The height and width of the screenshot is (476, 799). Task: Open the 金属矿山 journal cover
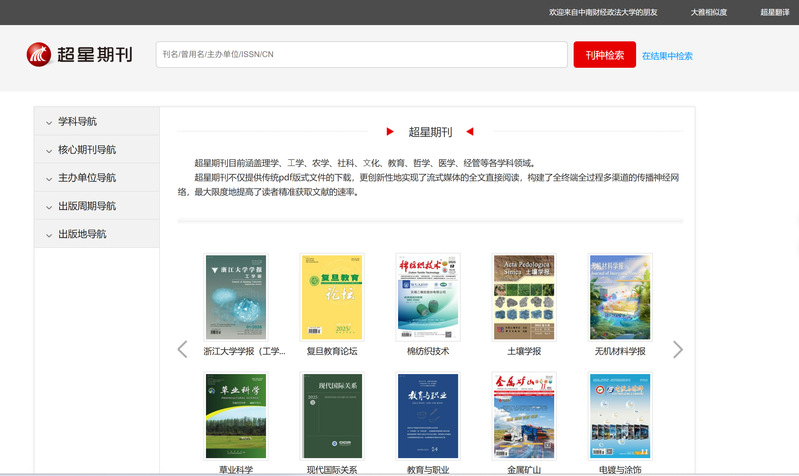pos(524,416)
